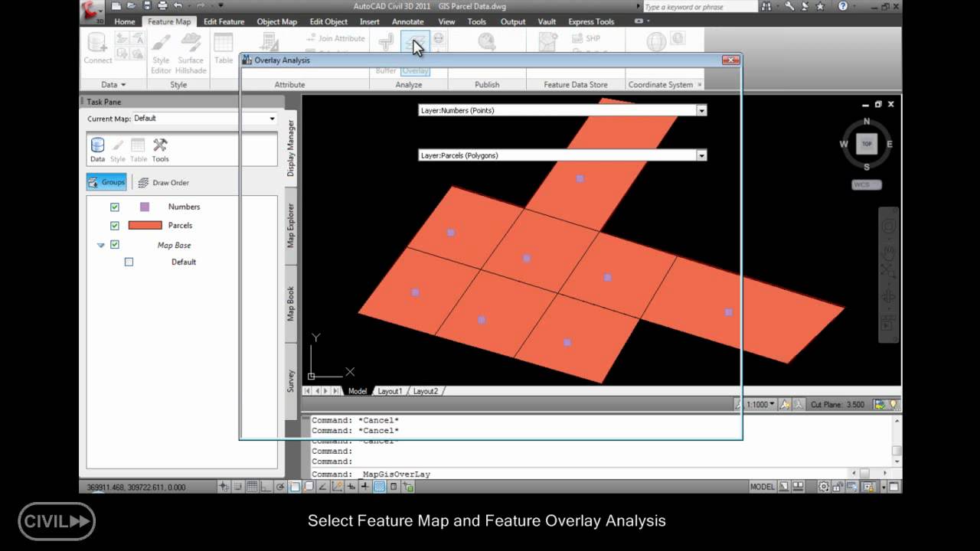980x551 pixels.
Task: Switch to the Home ribbon tab
Action: point(125,21)
